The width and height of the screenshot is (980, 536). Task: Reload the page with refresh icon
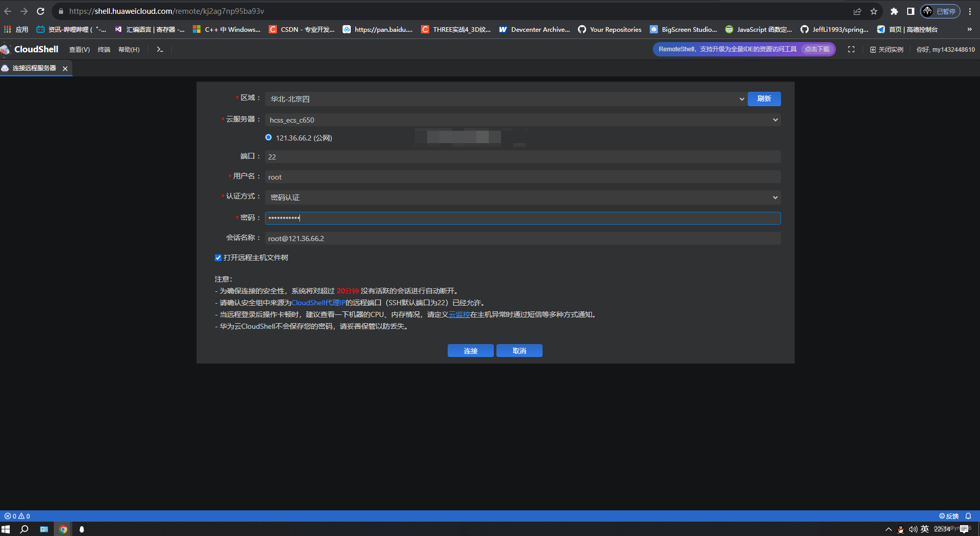click(x=41, y=11)
